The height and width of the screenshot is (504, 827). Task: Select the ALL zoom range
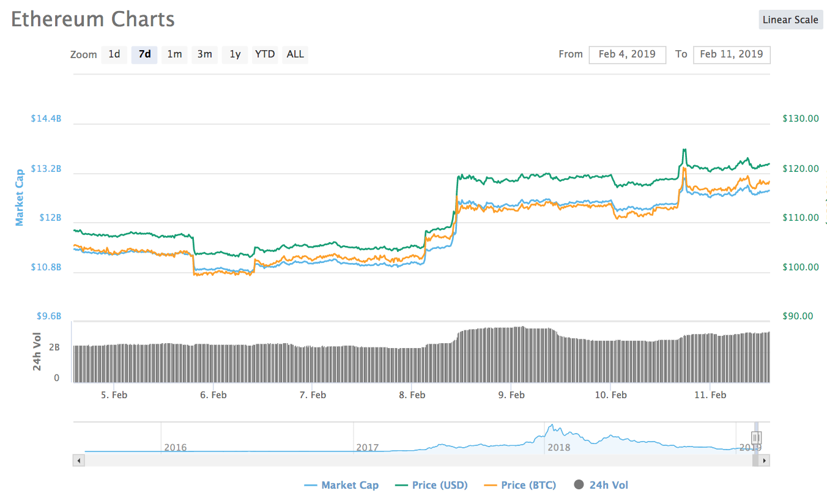295,54
